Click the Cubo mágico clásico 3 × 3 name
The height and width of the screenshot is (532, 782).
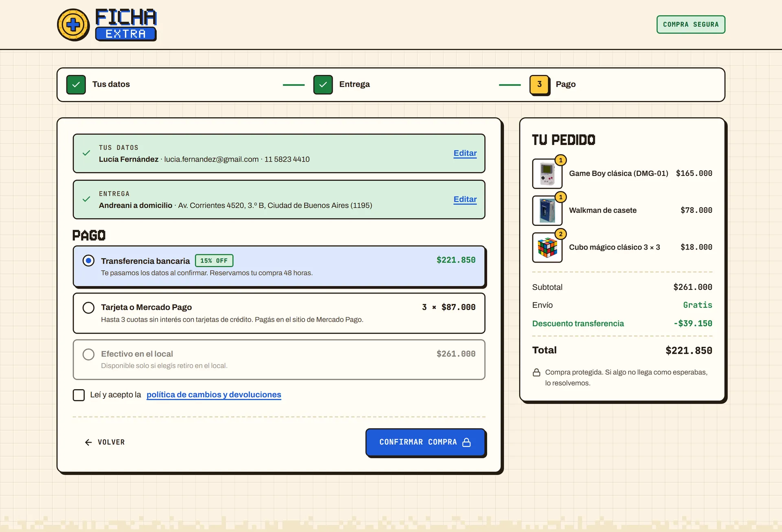pos(615,247)
